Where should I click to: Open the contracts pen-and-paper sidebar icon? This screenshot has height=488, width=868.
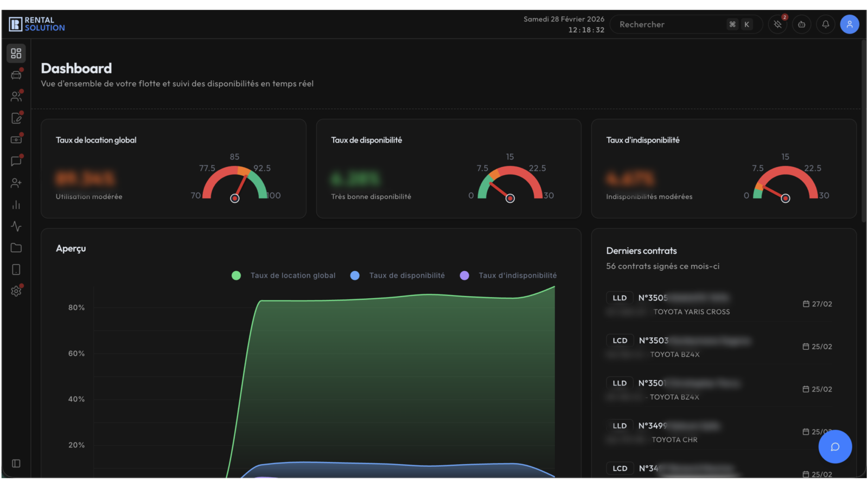pyautogui.click(x=16, y=118)
